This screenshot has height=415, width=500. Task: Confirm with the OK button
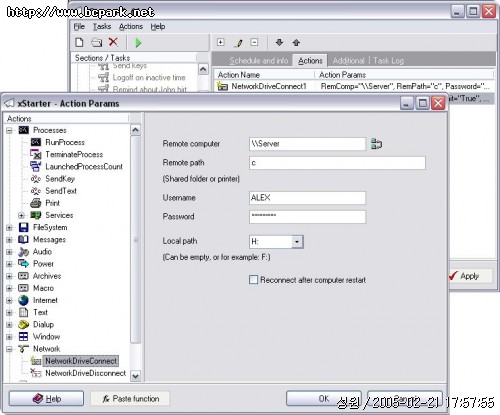click(x=324, y=399)
